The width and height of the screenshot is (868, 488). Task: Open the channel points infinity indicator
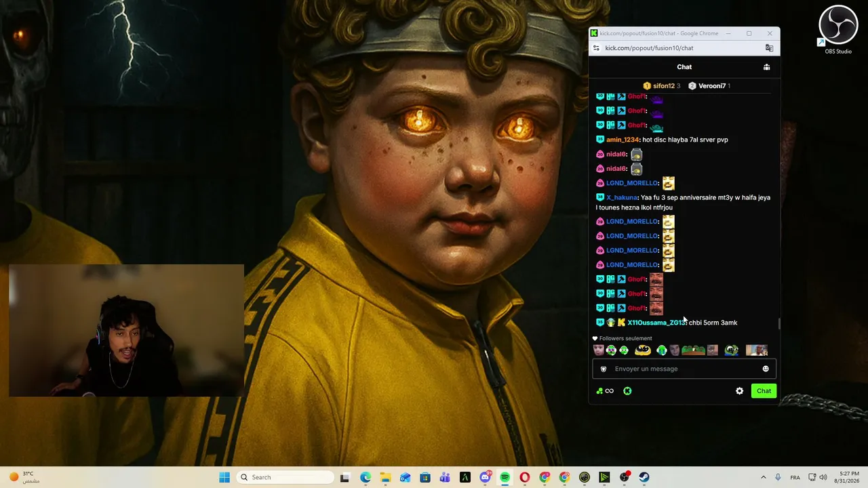coord(604,391)
